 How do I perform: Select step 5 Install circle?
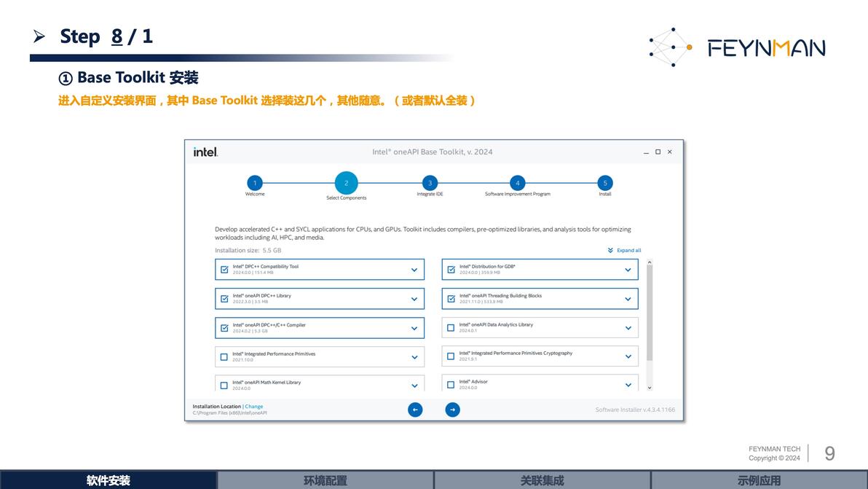(605, 183)
